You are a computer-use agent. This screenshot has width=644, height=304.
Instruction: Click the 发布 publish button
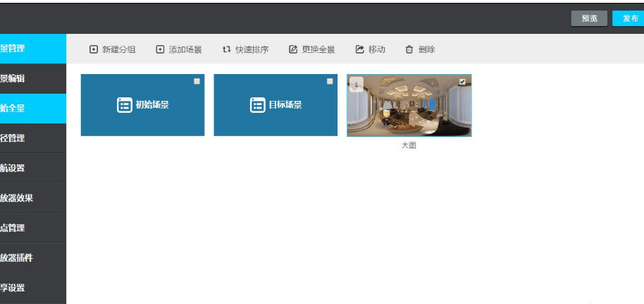tap(629, 18)
